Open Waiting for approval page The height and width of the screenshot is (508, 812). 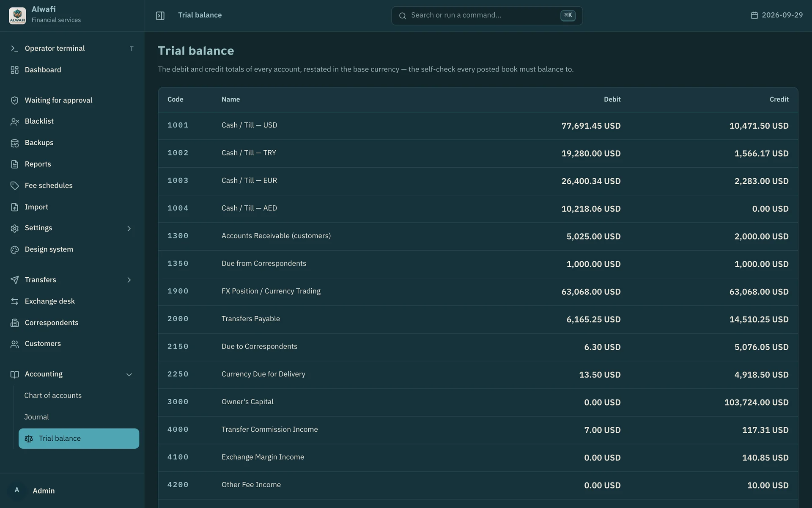pyautogui.click(x=72, y=100)
